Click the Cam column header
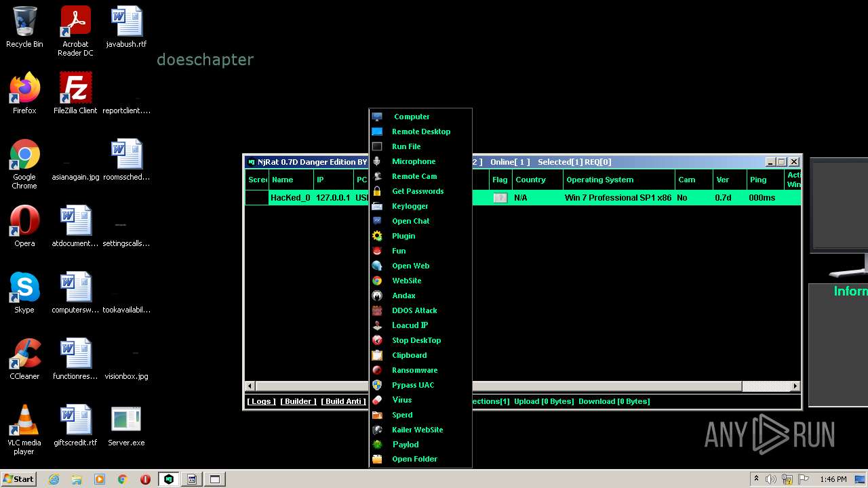 coord(694,180)
